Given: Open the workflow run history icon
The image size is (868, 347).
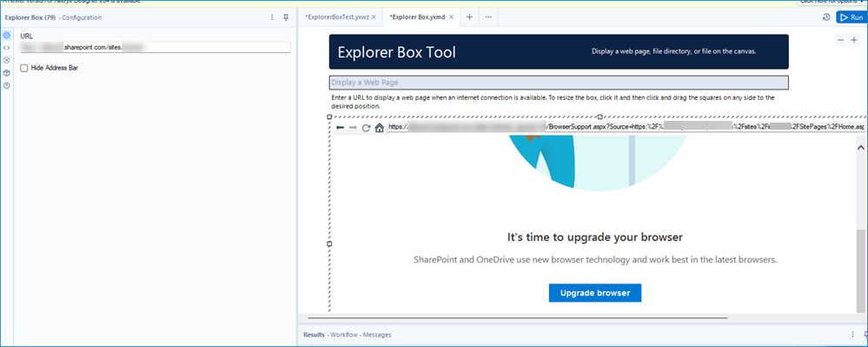Looking at the screenshot, I should [826, 17].
